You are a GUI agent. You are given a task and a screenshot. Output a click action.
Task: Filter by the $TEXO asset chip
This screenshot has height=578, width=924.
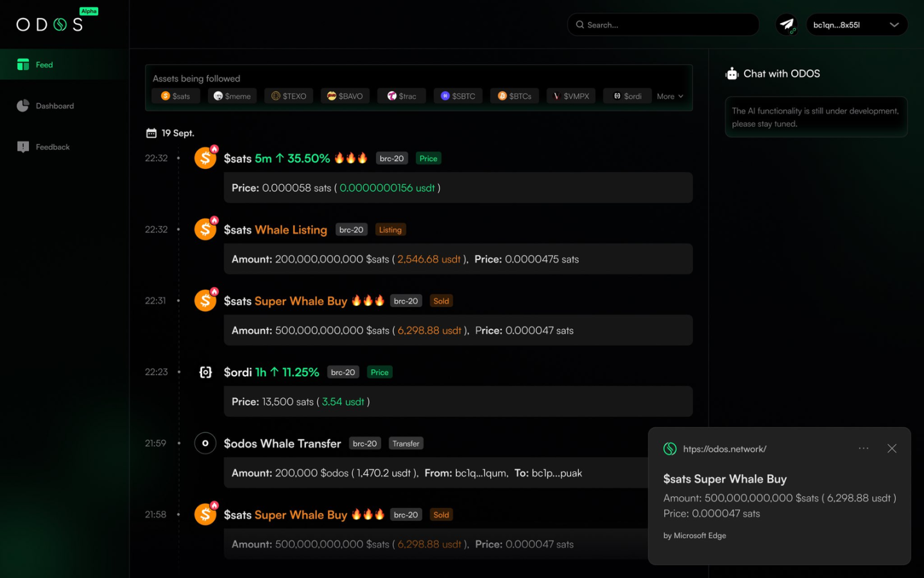point(289,96)
